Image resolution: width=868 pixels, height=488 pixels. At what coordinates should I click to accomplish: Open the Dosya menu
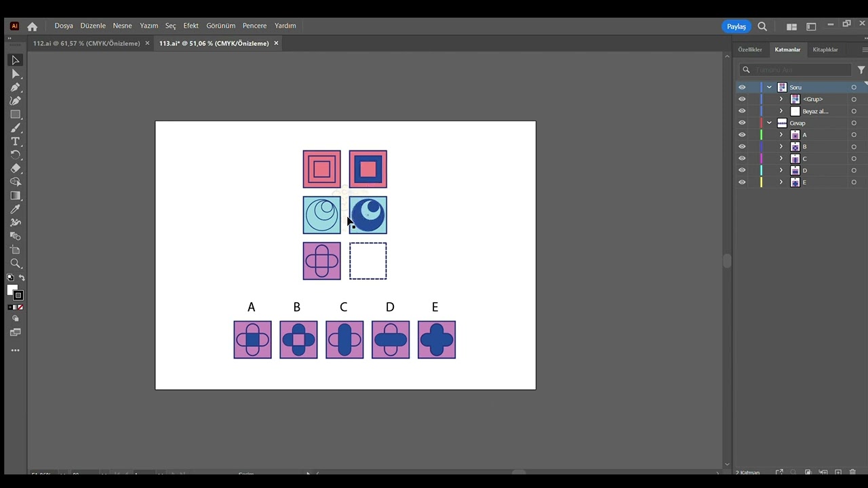click(x=64, y=26)
